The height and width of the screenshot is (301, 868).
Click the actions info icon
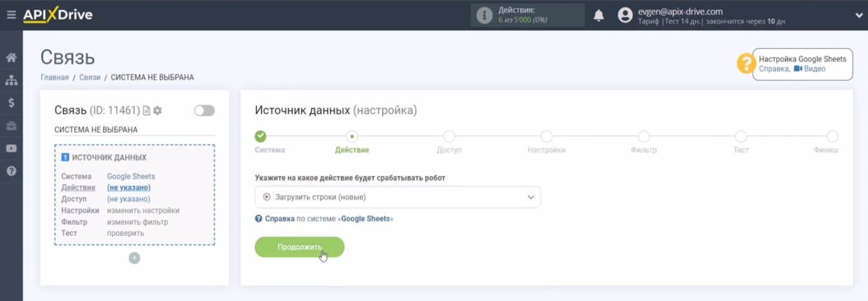tap(484, 15)
